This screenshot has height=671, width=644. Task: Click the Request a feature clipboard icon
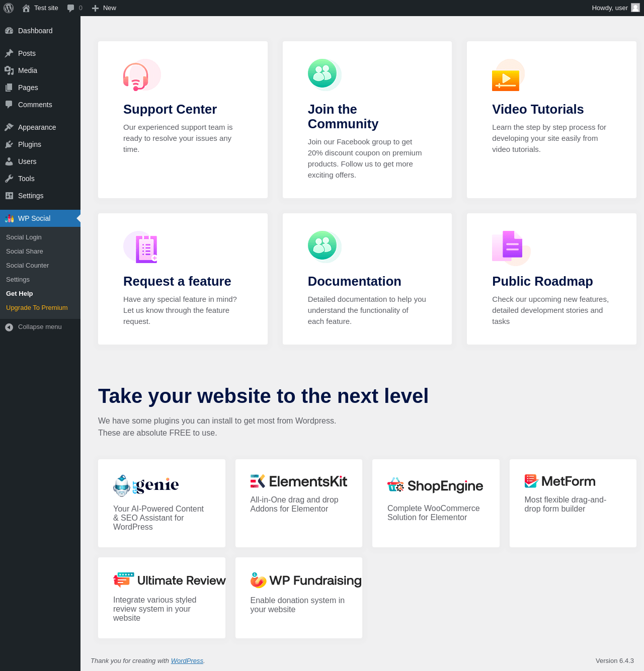[x=141, y=247]
